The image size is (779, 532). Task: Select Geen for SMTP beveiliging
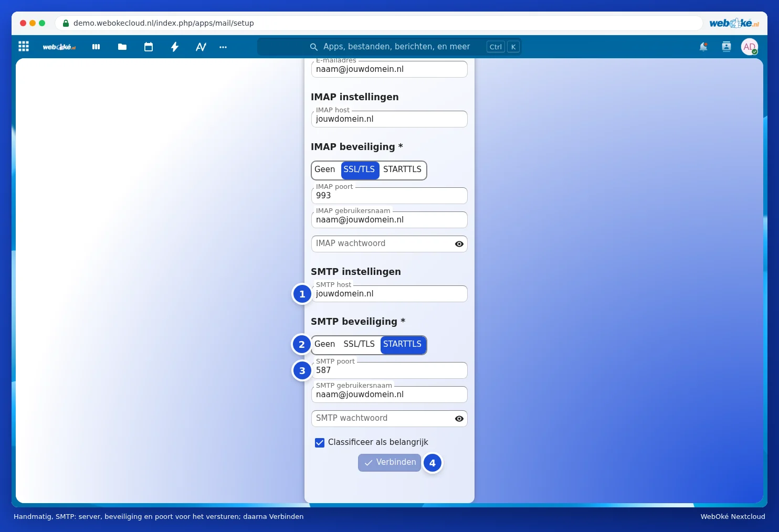click(325, 344)
